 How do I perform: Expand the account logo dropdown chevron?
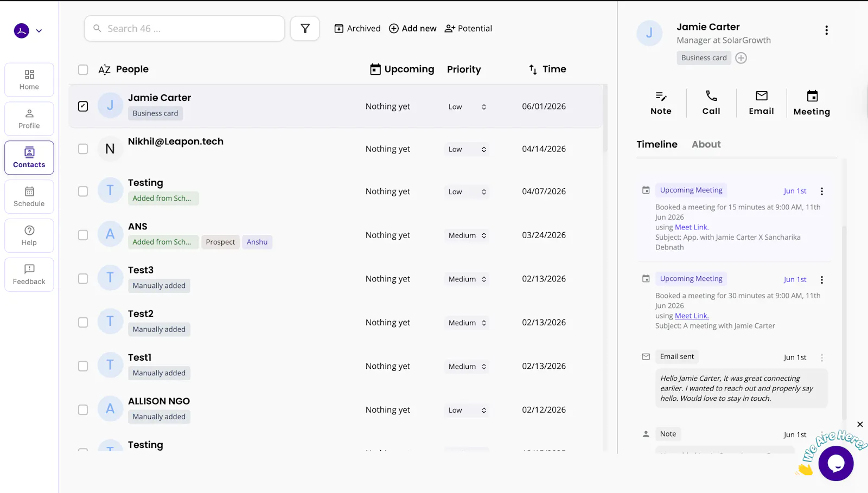point(39,31)
